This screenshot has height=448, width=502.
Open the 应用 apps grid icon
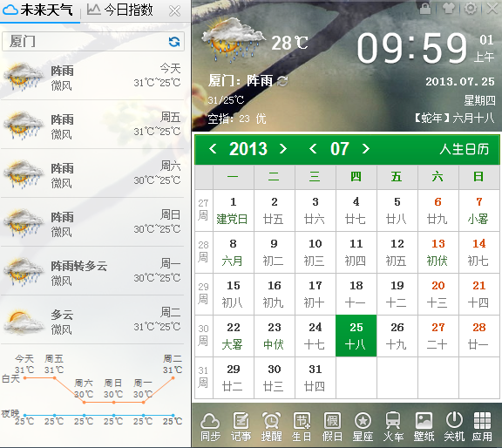(482, 427)
